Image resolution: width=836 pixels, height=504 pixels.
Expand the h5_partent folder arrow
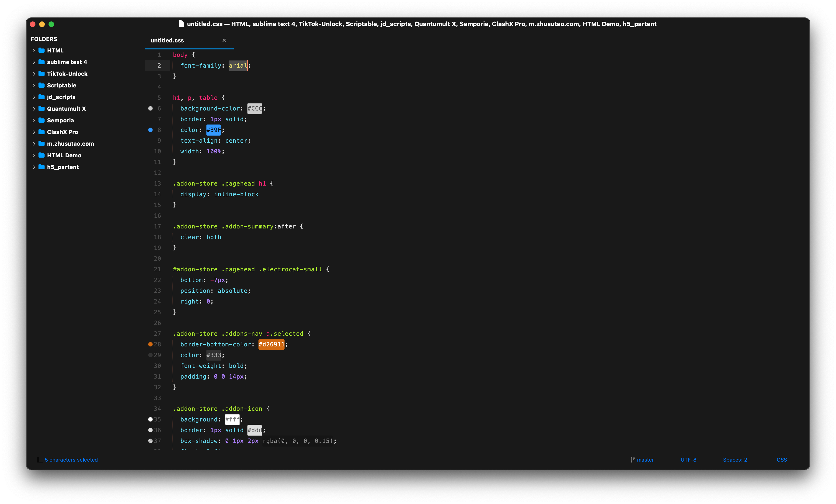(x=34, y=167)
